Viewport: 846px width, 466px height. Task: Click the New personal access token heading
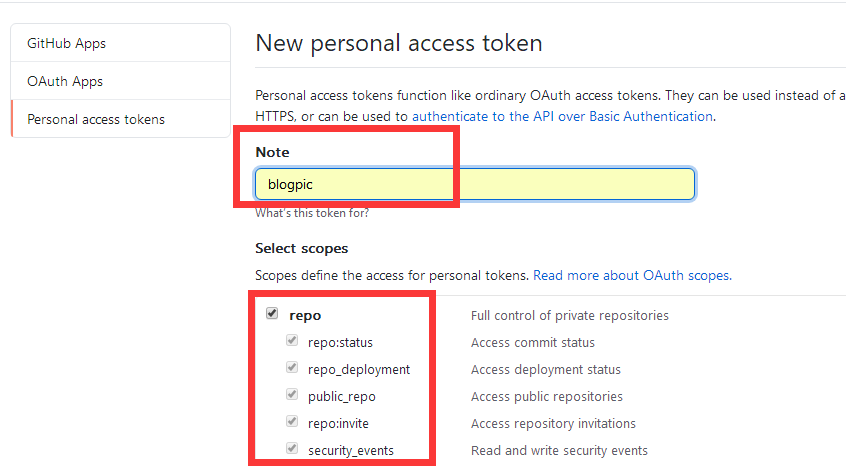pos(399,43)
